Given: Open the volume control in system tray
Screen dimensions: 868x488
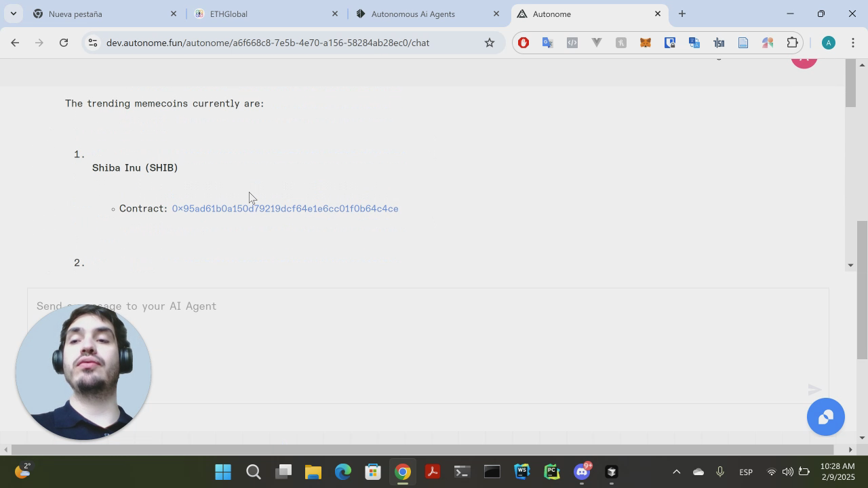Looking at the screenshot, I should pos(787,472).
